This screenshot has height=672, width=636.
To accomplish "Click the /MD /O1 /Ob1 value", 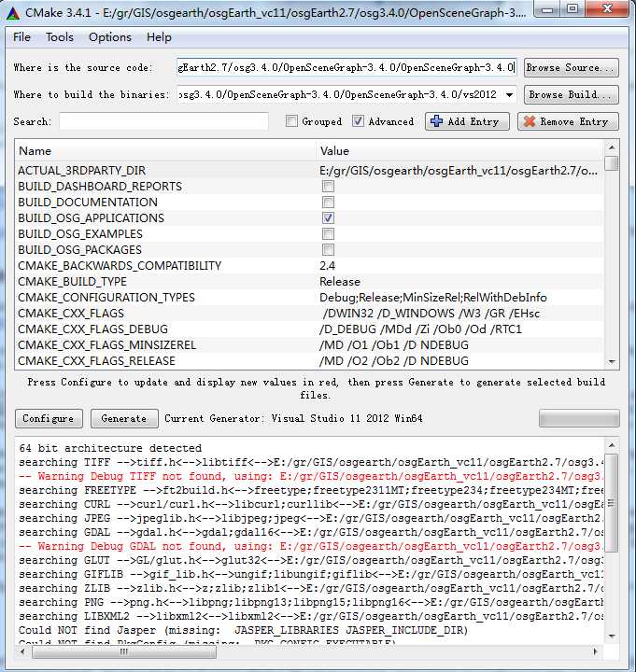I will pos(394,345).
